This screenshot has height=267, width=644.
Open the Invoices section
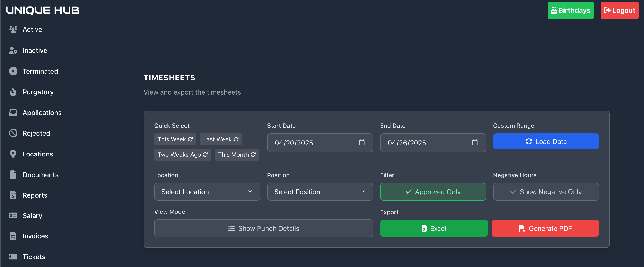(x=35, y=236)
